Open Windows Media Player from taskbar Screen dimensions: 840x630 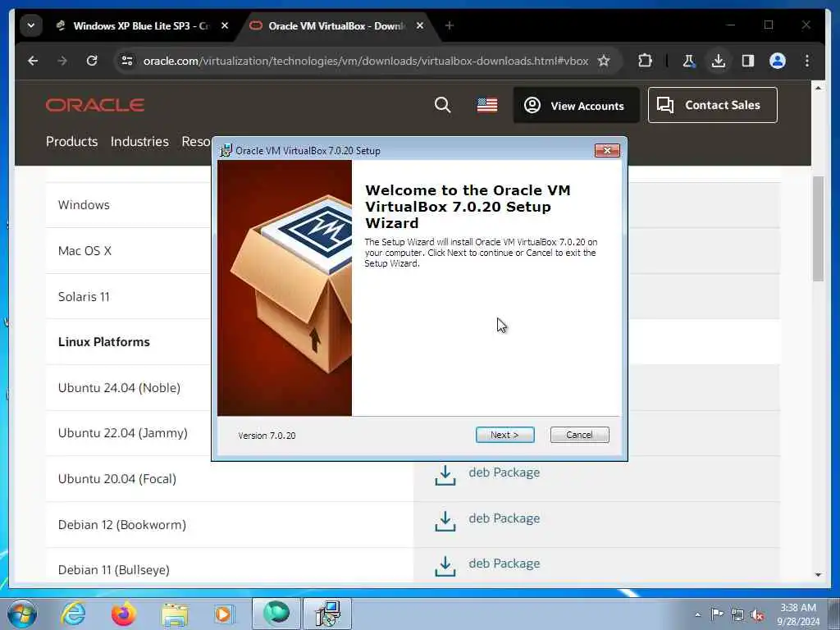223,614
